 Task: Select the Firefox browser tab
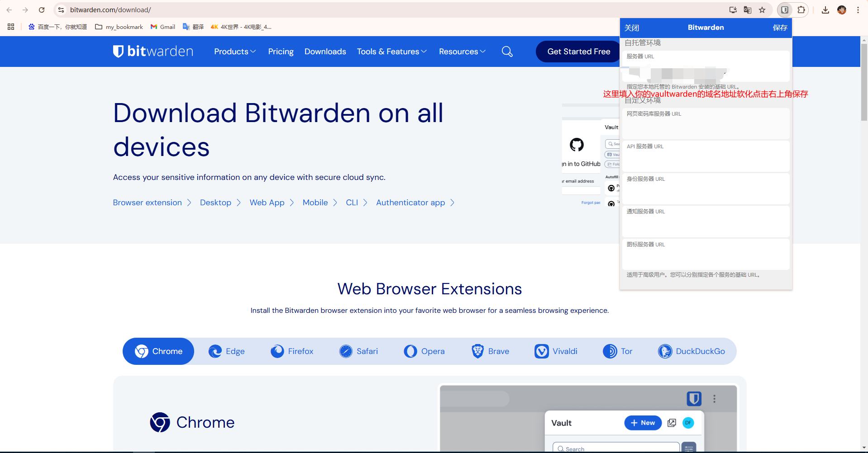[292, 351]
